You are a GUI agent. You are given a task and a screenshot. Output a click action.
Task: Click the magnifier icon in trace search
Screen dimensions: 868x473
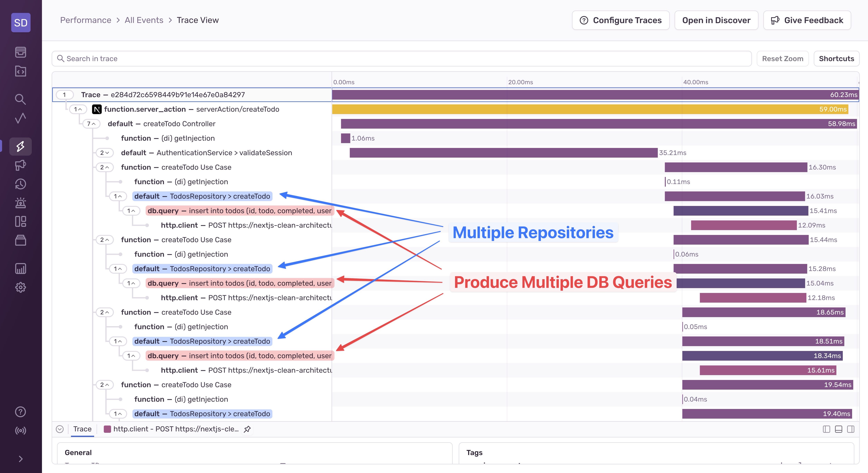click(61, 59)
